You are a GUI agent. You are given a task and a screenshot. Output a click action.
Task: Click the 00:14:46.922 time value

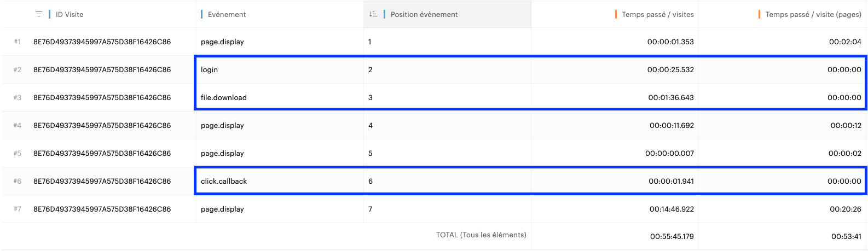tap(672, 209)
